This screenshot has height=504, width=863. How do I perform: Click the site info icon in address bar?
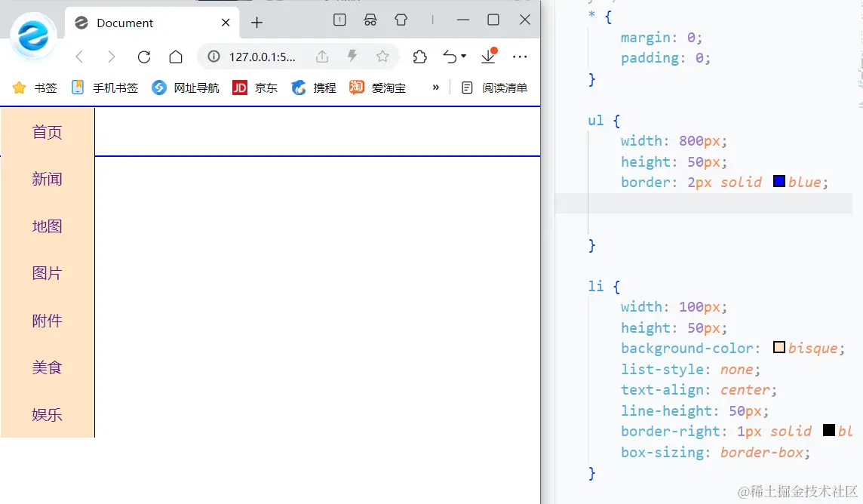coord(213,57)
